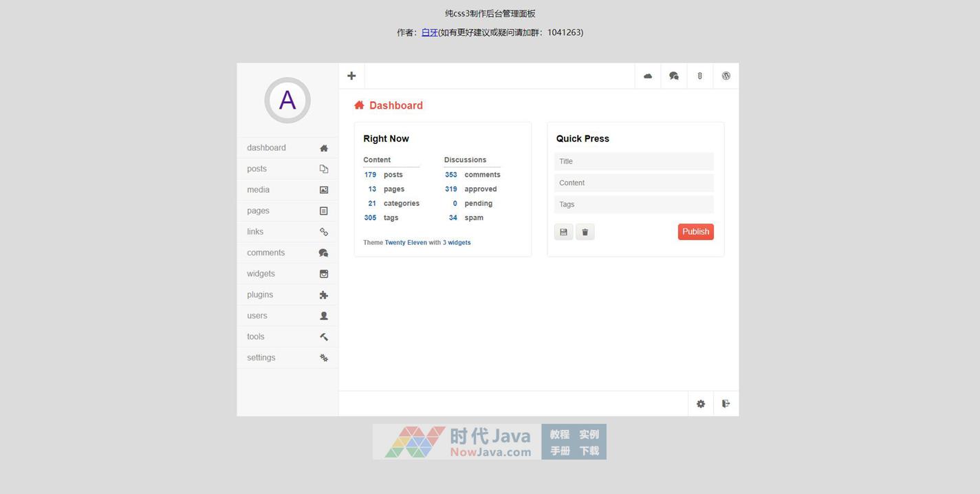
Task: Open tools in the sidebar
Action: coord(287,337)
